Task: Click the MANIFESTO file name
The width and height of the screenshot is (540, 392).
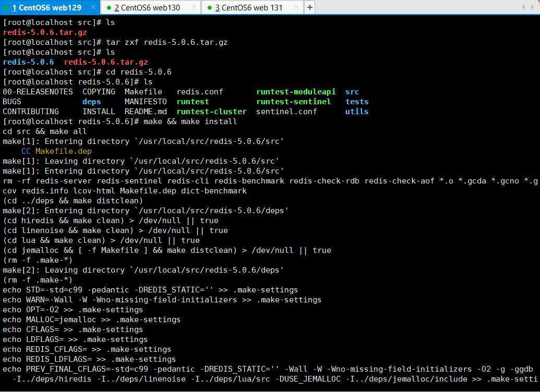Action: (x=146, y=102)
